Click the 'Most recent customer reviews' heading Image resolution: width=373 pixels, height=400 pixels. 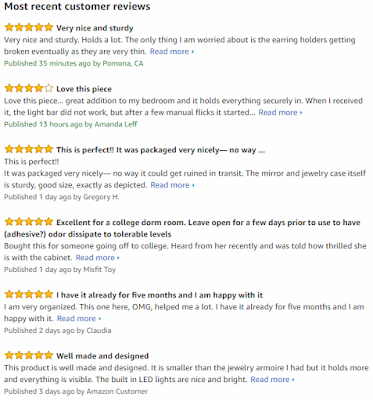pyautogui.click(x=77, y=7)
